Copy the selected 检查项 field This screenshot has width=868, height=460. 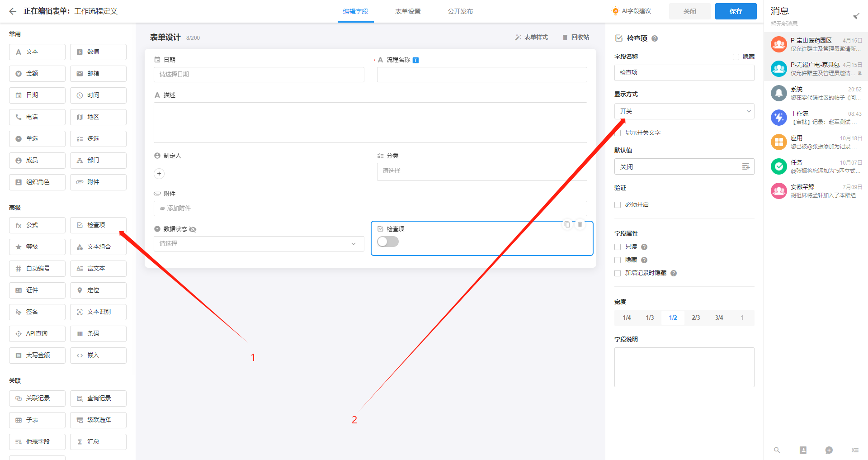coord(567,224)
